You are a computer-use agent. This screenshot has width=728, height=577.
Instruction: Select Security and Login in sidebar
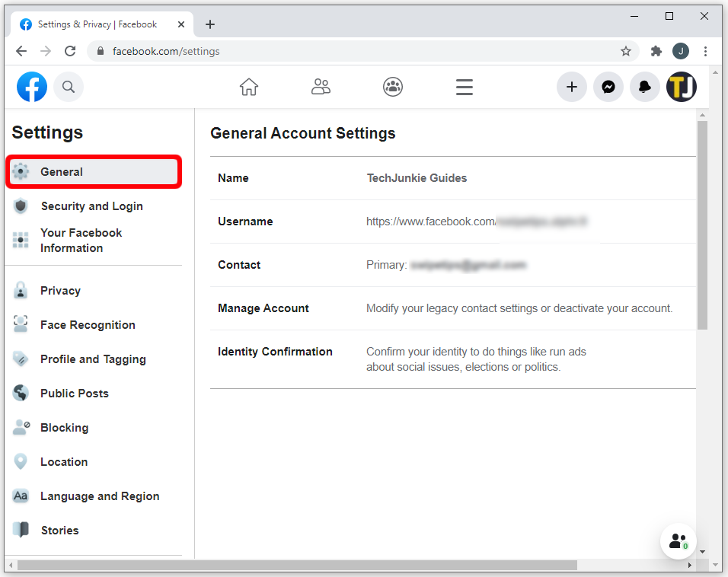(x=91, y=206)
